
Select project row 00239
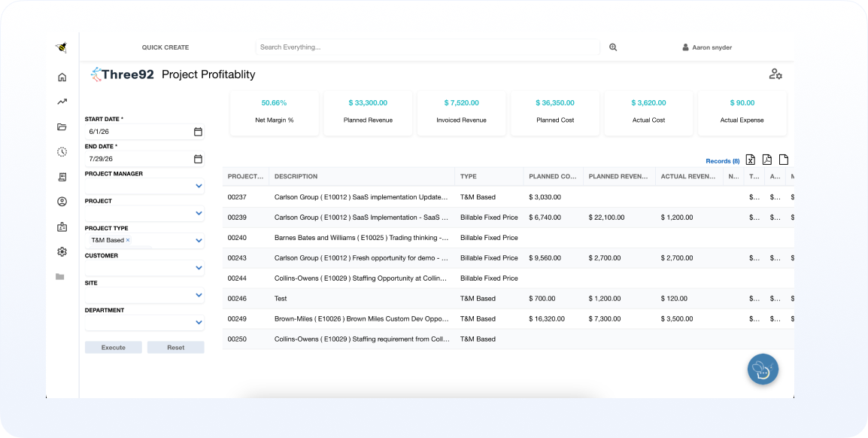coord(508,217)
